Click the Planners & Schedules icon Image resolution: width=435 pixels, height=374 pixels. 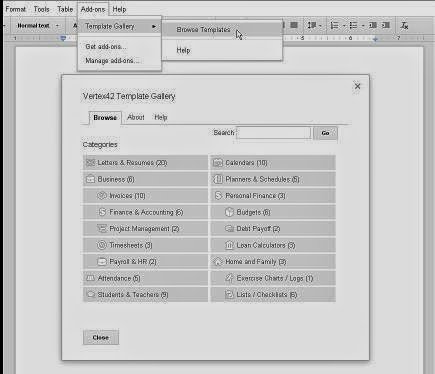pyautogui.click(x=218, y=179)
